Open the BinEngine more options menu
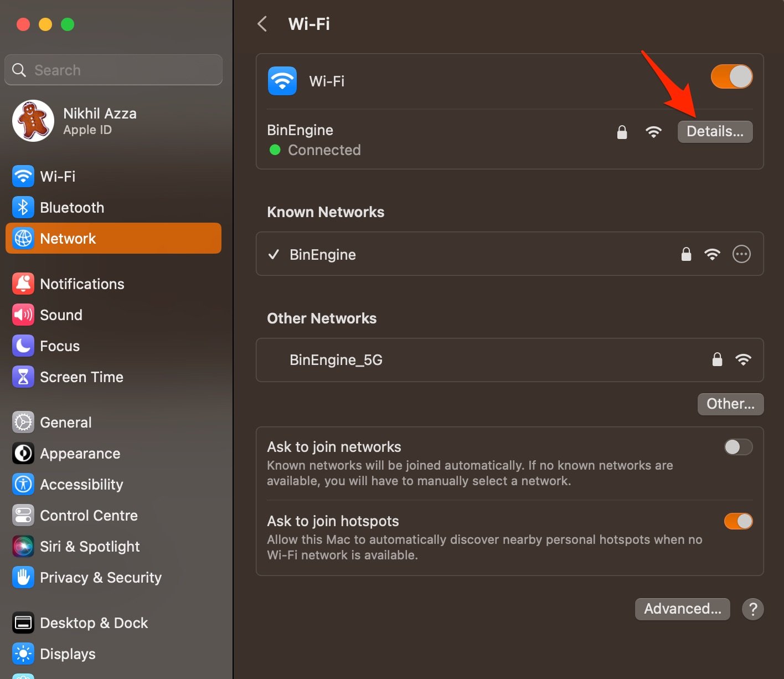784x679 pixels. [741, 254]
